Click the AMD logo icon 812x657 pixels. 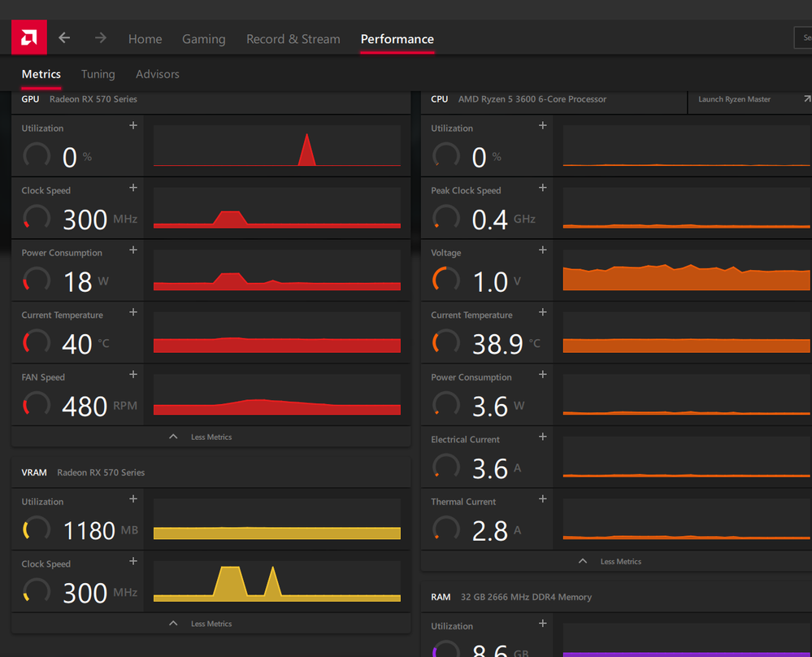click(29, 37)
